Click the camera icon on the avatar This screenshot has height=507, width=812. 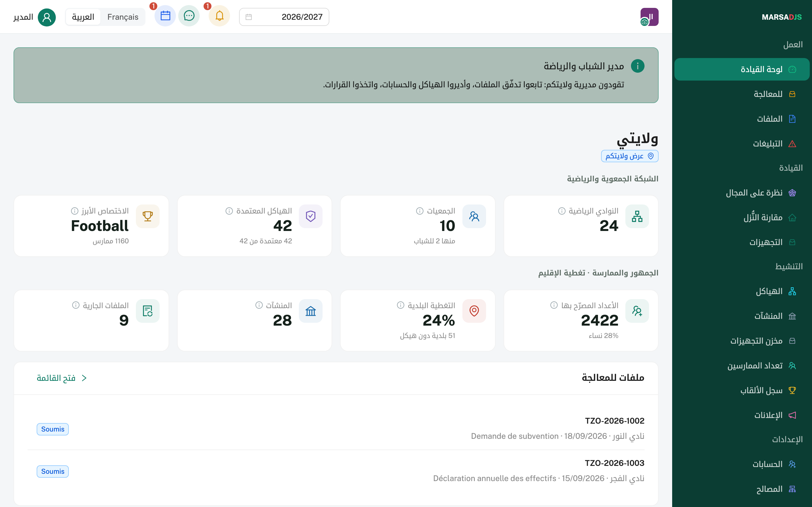tap(644, 22)
